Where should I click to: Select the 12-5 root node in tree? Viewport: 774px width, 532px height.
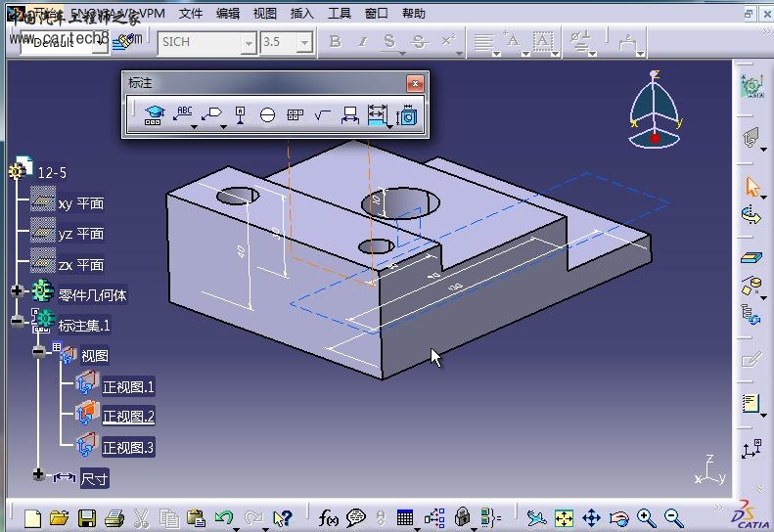click(52, 173)
